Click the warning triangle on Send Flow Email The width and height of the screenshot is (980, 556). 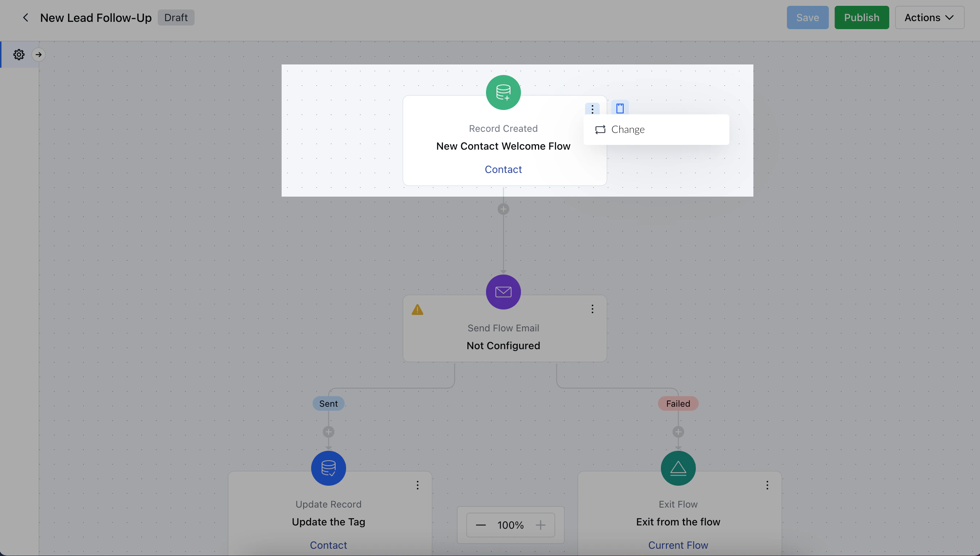tap(417, 310)
